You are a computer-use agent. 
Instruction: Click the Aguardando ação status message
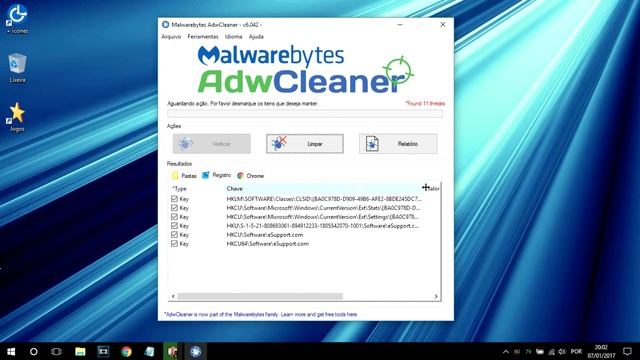(242, 104)
